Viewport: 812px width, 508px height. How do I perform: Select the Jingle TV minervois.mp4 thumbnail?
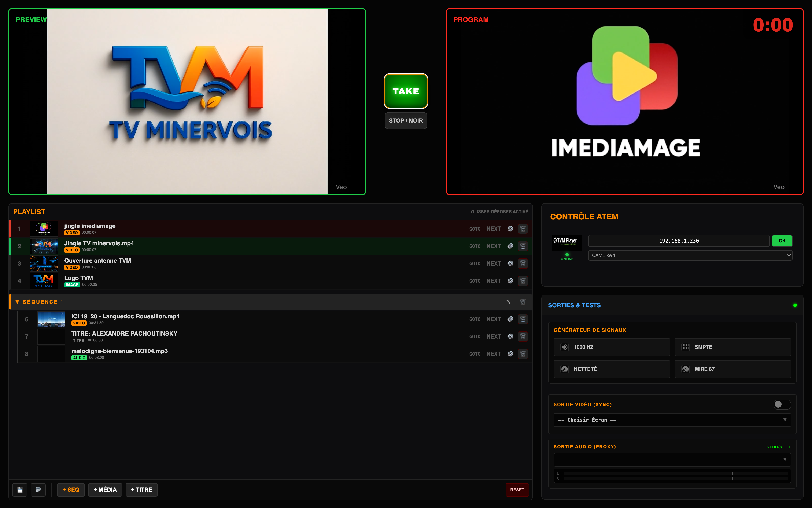coord(44,246)
